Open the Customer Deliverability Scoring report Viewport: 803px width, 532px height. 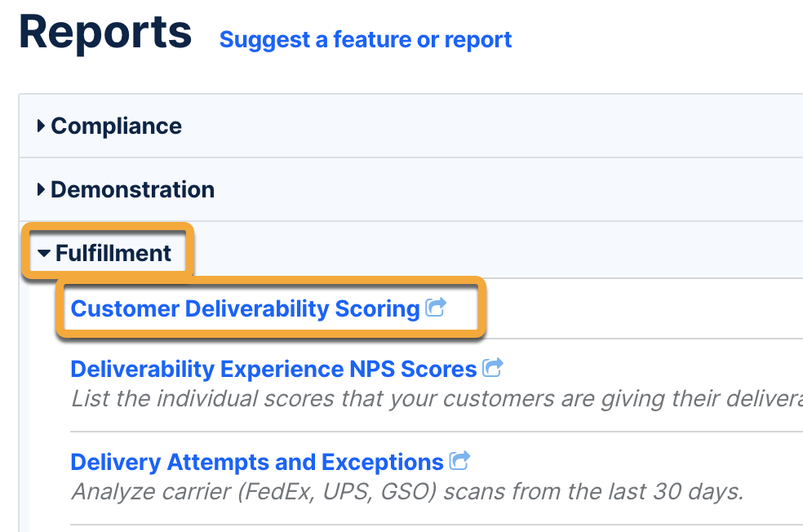coord(245,308)
